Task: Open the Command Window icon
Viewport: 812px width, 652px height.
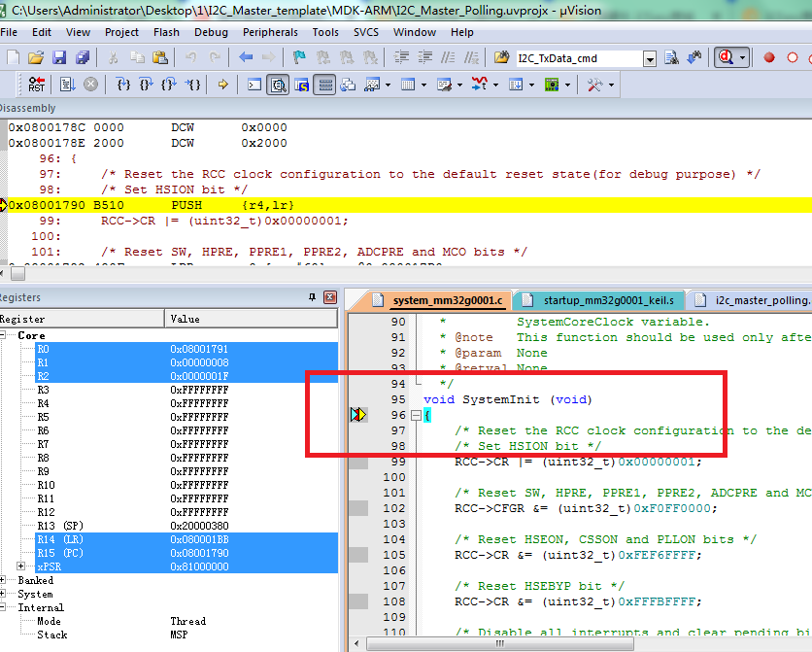Action: click(254, 85)
